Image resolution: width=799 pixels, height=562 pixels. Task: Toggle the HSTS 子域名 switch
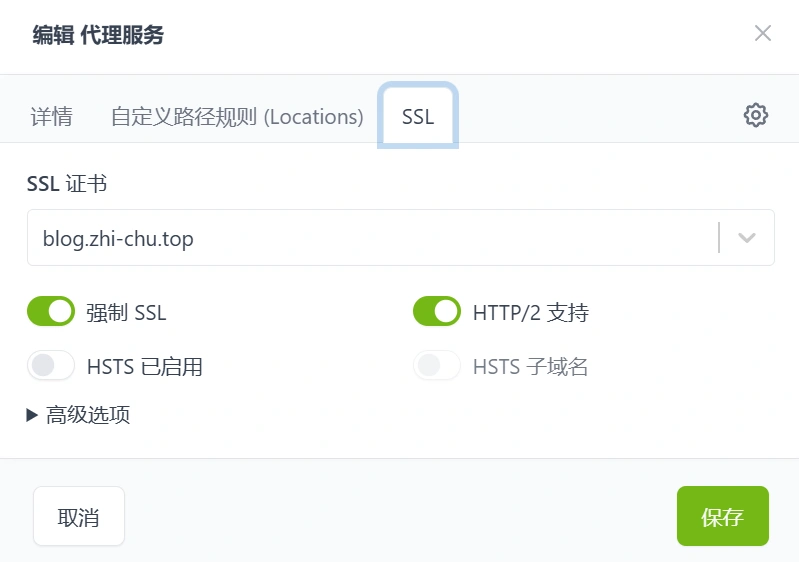437,366
